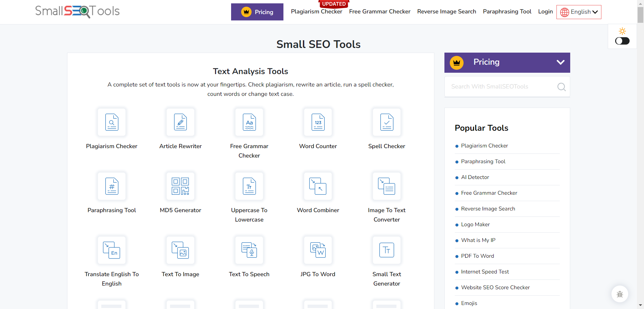Image resolution: width=644 pixels, height=309 pixels.
Task: Open the JPG To Word converter icon
Action: coord(318,250)
